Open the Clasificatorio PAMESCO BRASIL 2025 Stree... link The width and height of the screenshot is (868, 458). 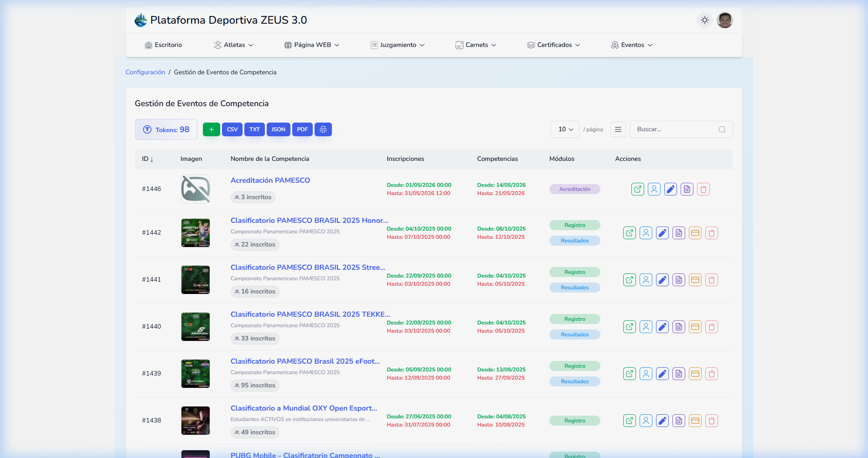[x=308, y=268]
